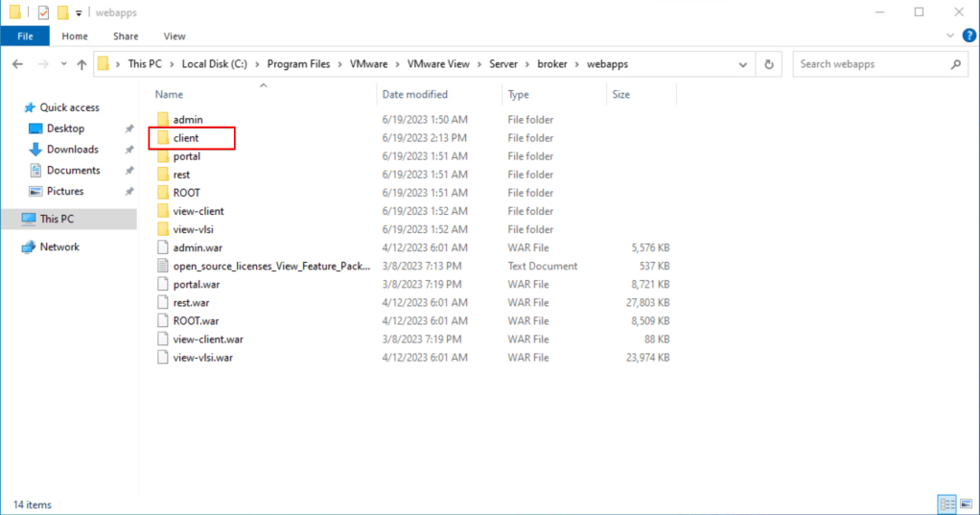Open the Share ribbon tab
Screen dimensions: 980x515
point(126,36)
